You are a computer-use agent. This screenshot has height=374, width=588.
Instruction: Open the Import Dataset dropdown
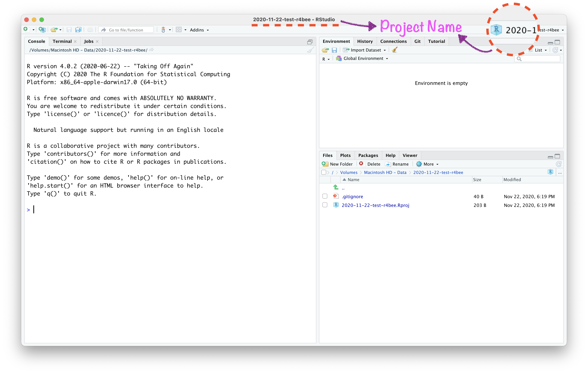(364, 50)
